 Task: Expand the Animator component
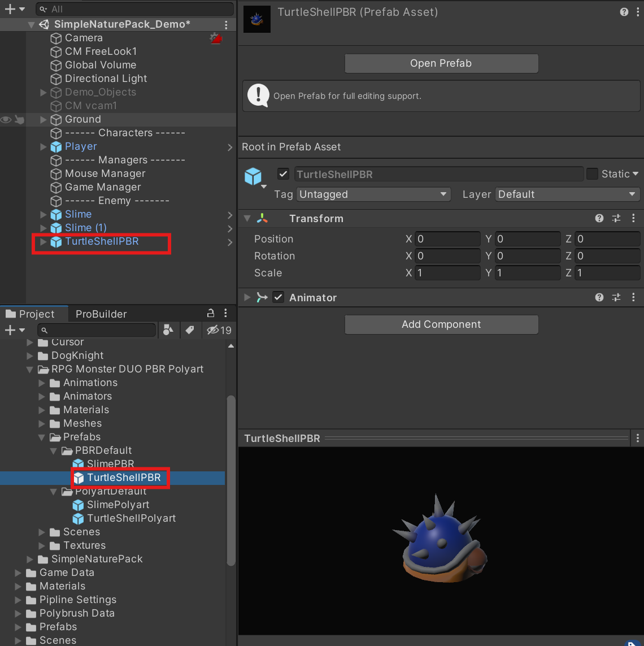click(x=247, y=297)
